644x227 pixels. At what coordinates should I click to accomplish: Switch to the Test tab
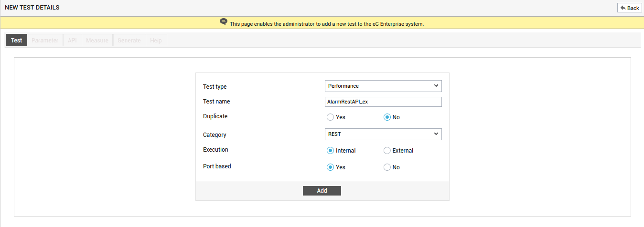17,41
